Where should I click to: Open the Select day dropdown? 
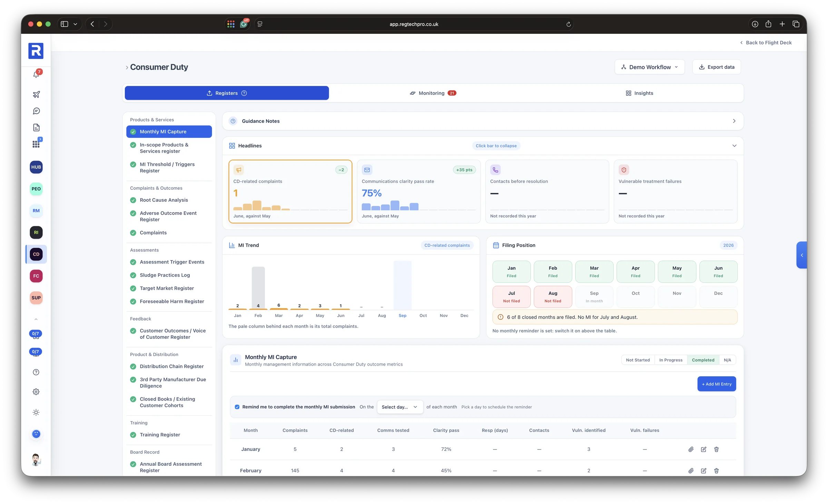pyautogui.click(x=400, y=407)
